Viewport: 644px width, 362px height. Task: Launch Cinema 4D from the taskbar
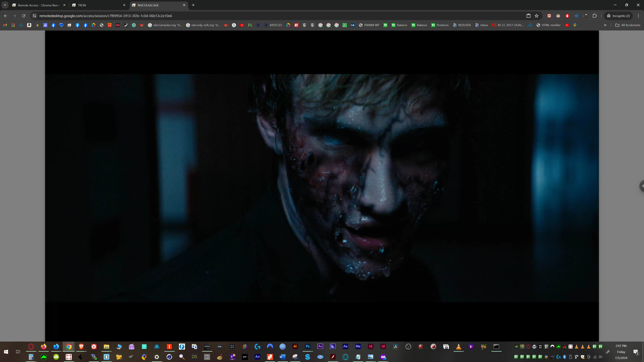(169, 357)
